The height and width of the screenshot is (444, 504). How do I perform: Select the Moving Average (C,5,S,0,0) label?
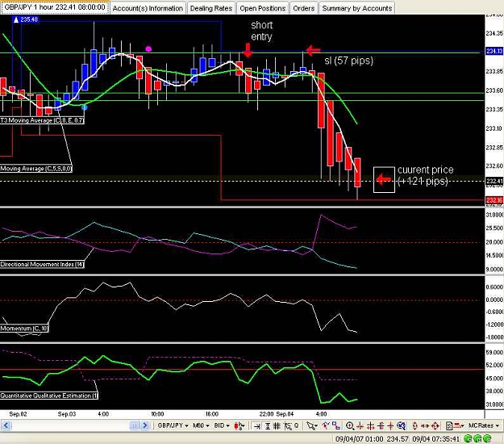[36, 169]
